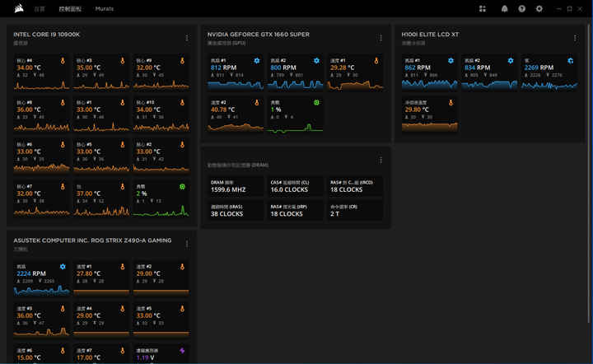Click thermometer icon on CPU core #10 tile
Viewport: 593px width, 364px height.
182,102
